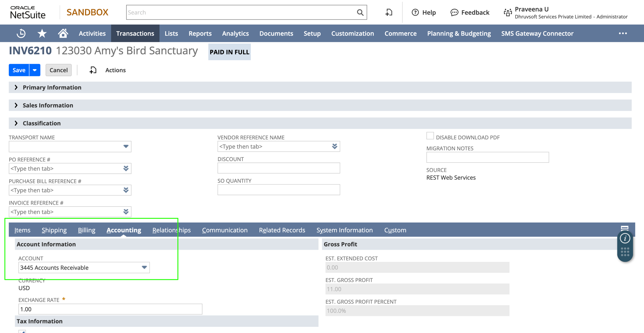Screen dimensions: 644x333
Task: Open the Change Role icon next to Praveena U
Action: pyautogui.click(x=508, y=12)
